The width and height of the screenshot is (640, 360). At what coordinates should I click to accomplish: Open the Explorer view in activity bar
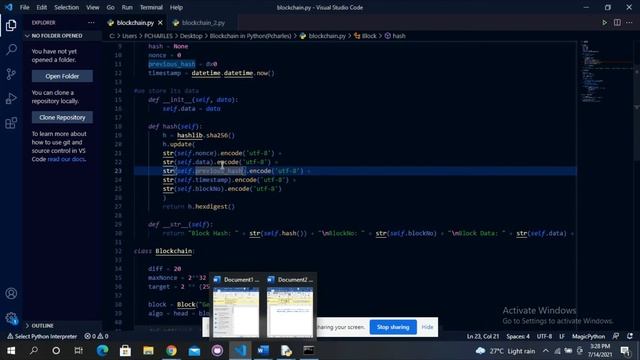tap(11, 25)
